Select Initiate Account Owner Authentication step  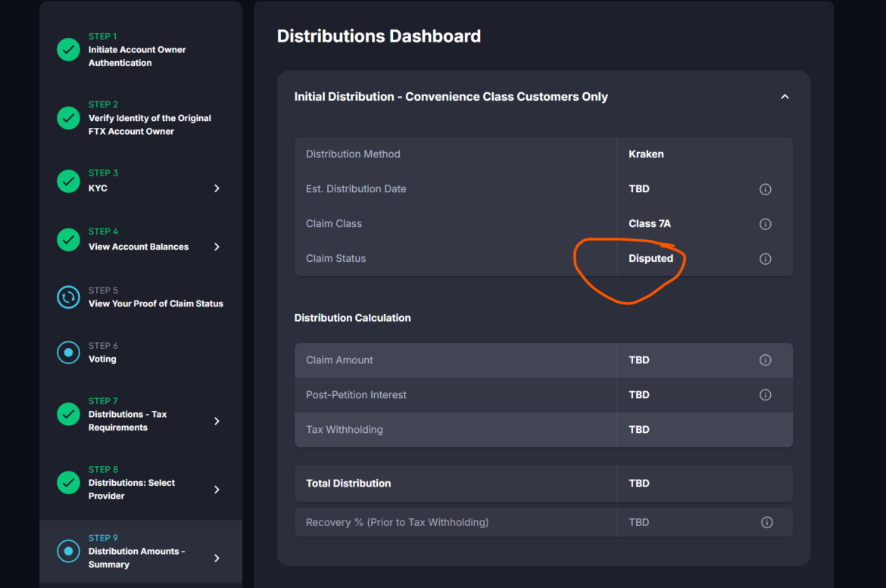(x=136, y=56)
